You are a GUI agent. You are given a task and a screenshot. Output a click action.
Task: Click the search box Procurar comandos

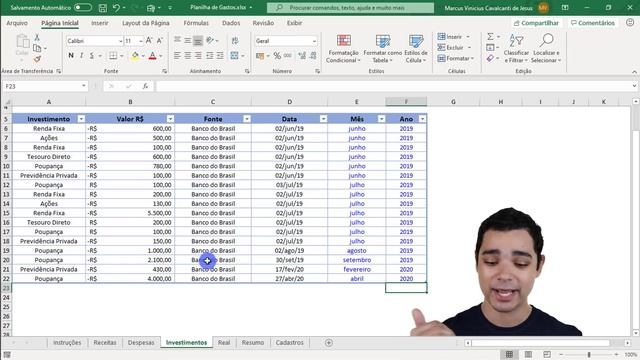(350, 8)
